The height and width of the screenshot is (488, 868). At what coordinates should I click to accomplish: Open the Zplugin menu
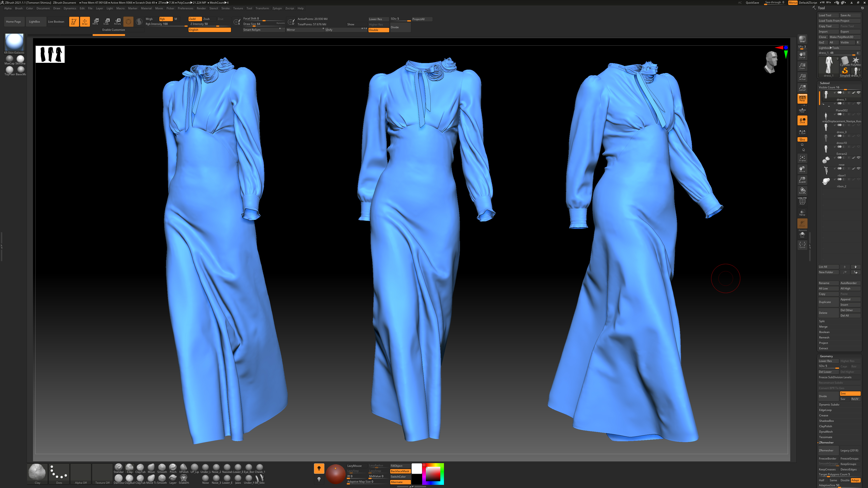click(277, 8)
